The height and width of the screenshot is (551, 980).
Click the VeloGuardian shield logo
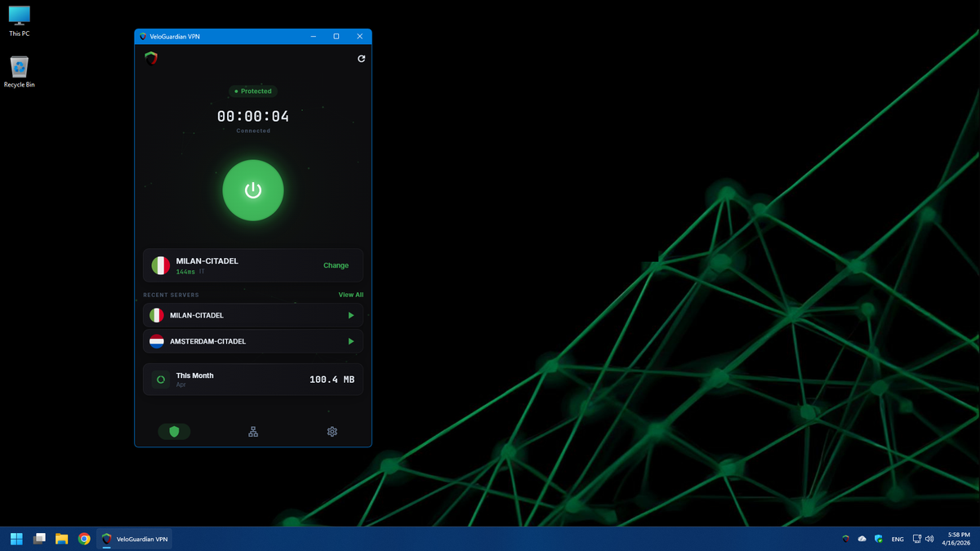[x=151, y=58]
